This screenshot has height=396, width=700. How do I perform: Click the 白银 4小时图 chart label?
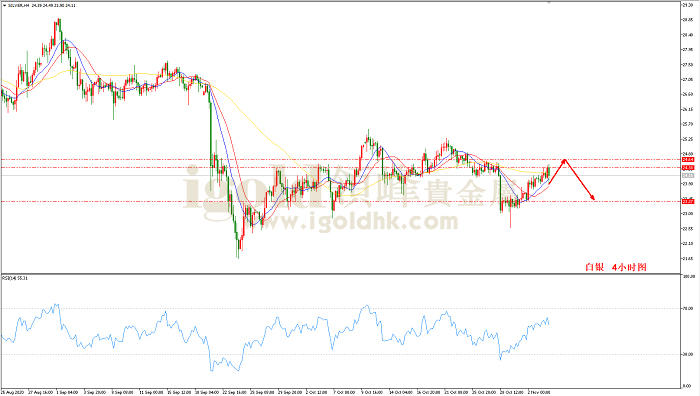click(x=616, y=267)
